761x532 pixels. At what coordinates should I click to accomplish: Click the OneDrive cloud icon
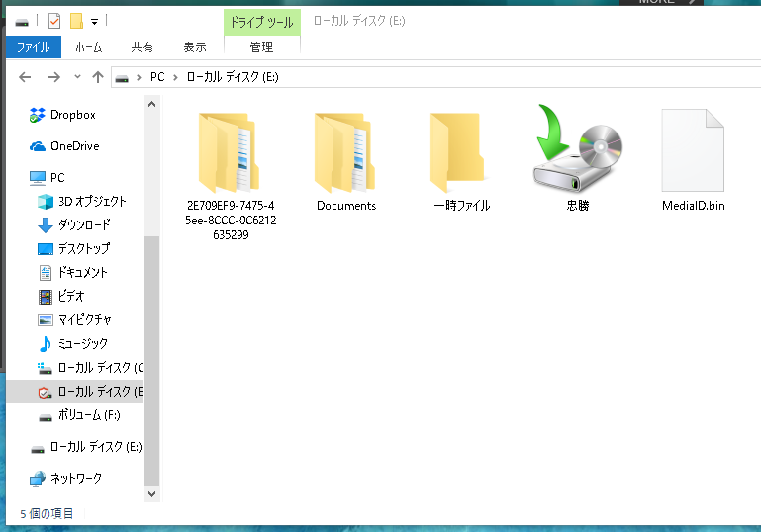38,146
